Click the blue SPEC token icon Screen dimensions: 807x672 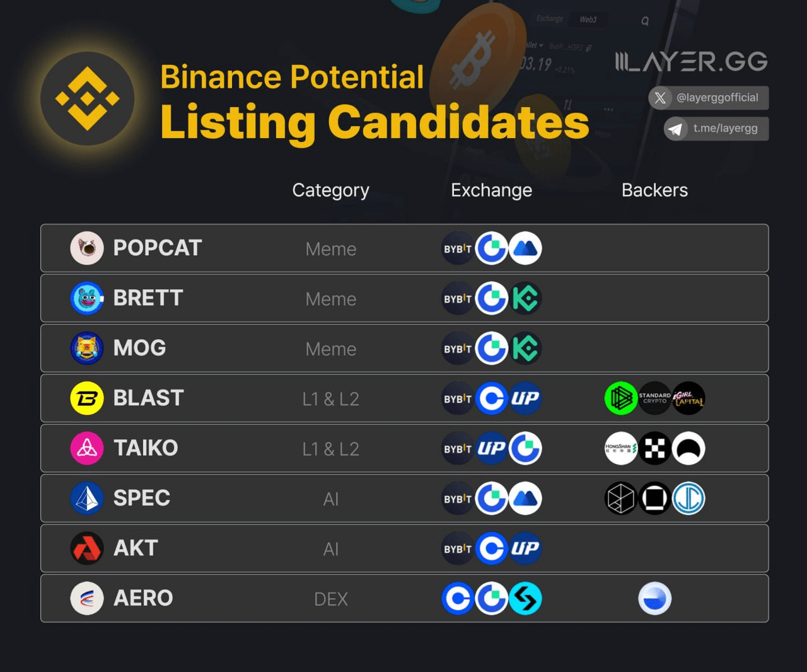87,498
